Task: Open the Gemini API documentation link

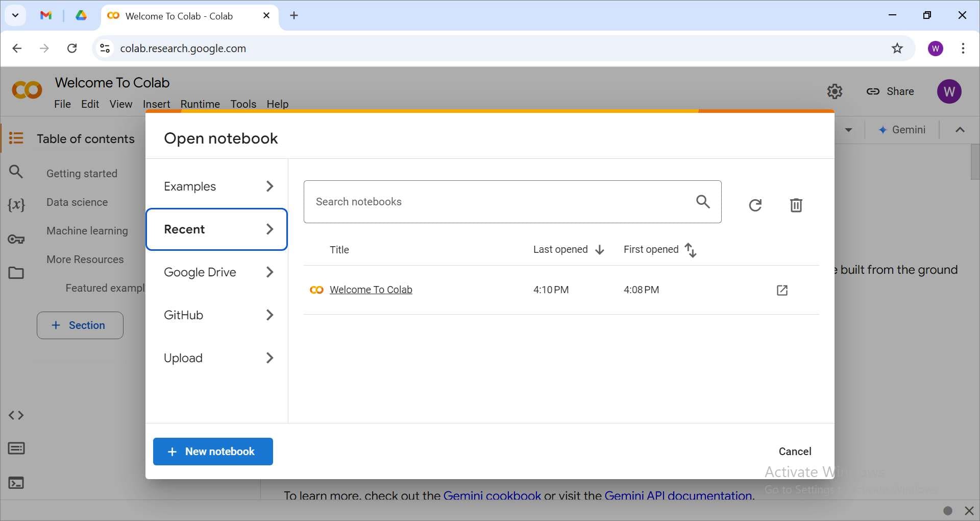Action: point(678,495)
